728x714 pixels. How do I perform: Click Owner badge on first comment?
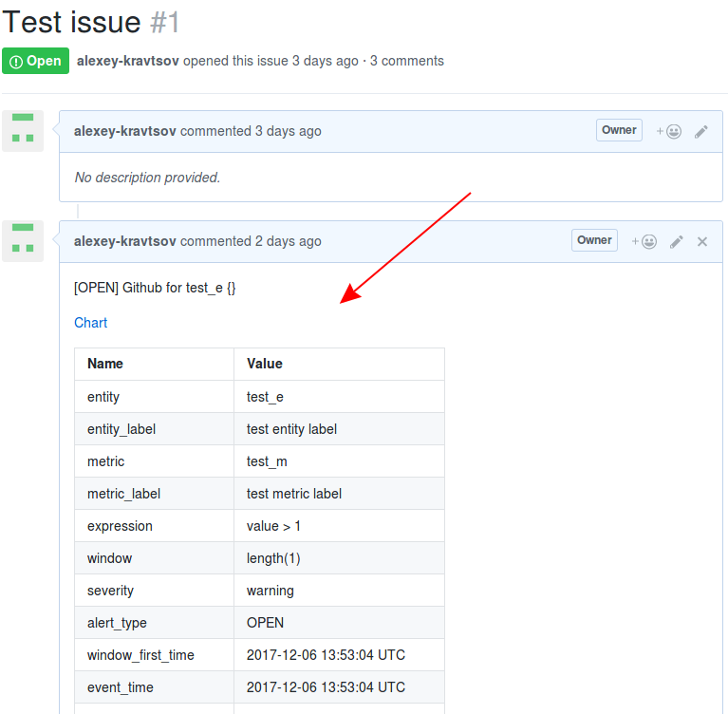click(x=619, y=130)
